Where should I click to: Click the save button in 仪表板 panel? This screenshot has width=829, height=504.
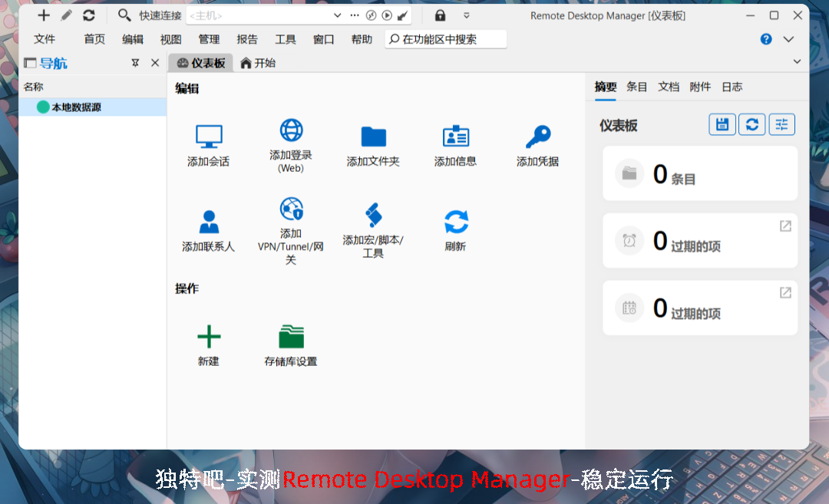722,124
